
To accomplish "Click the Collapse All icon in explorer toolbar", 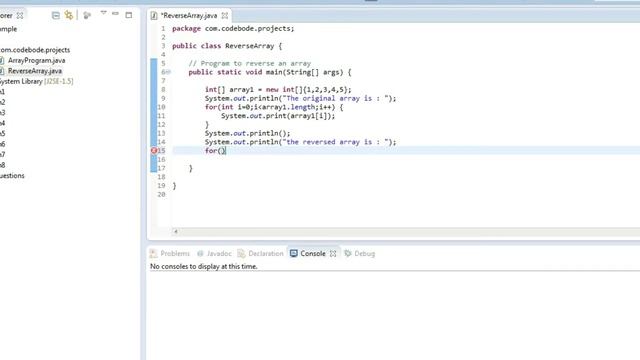I will (x=56, y=16).
